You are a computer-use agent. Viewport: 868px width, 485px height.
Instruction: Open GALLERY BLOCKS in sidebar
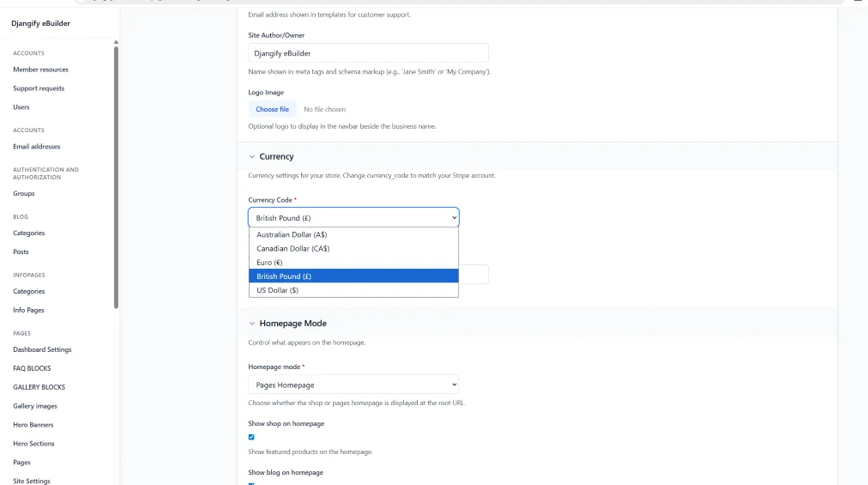(39, 387)
